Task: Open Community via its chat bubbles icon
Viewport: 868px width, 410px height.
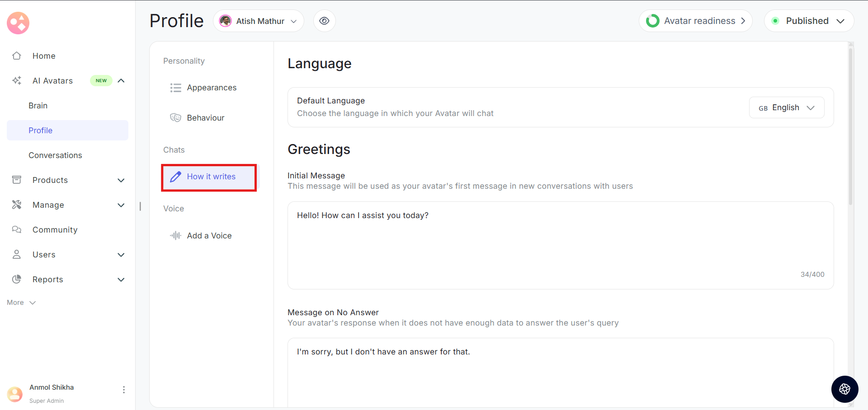Action: [17, 230]
